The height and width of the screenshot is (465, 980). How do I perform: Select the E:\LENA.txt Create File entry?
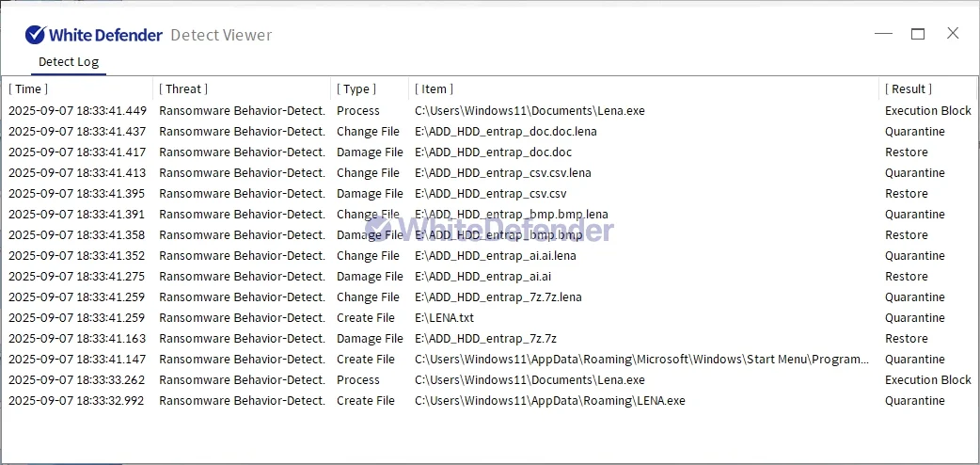[x=444, y=318]
